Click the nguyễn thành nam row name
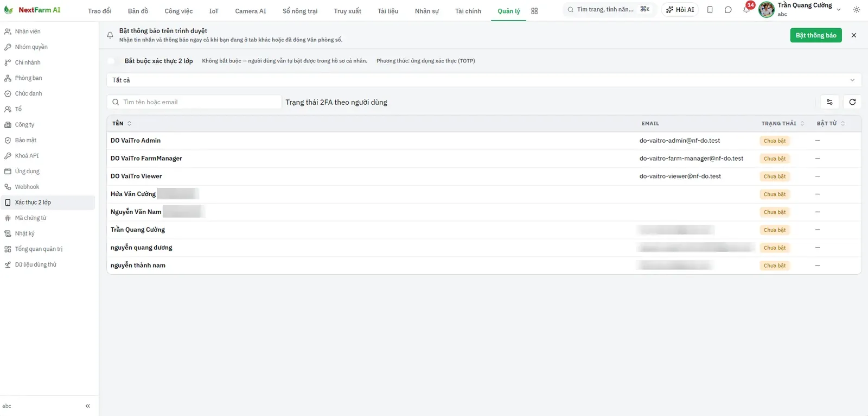Image resolution: width=868 pixels, height=416 pixels. click(x=138, y=266)
